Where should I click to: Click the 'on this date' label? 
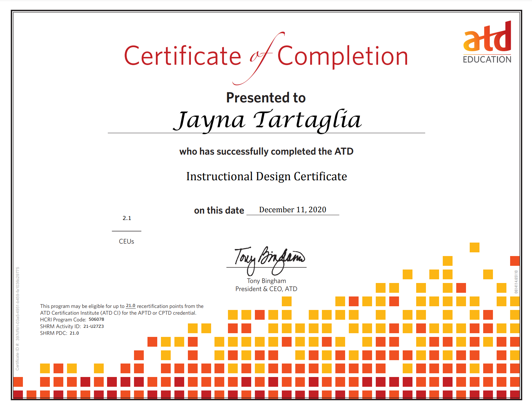click(219, 210)
